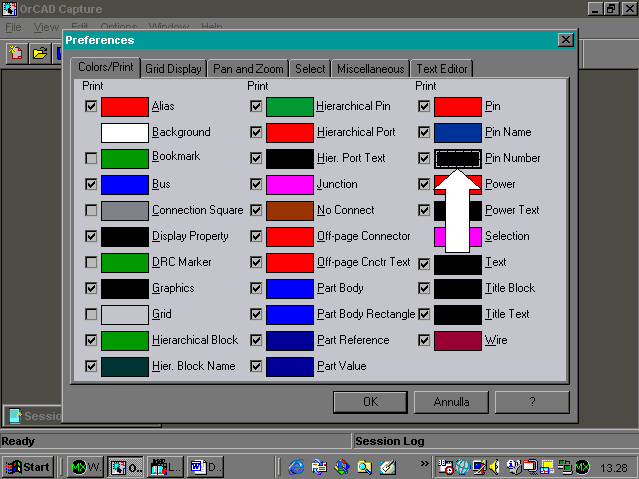Open the Text Editor tab
Viewport: 639px width, 479px height.
pos(442,69)
